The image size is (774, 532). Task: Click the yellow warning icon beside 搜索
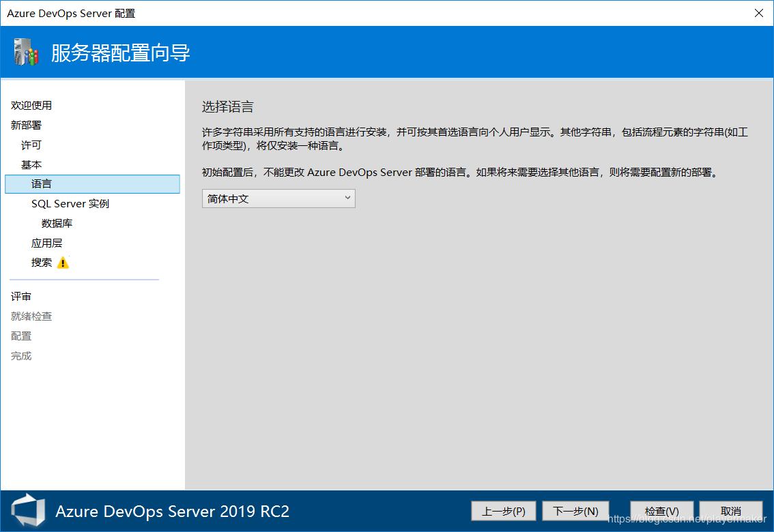pyautogui.click(x=63, y=263)
